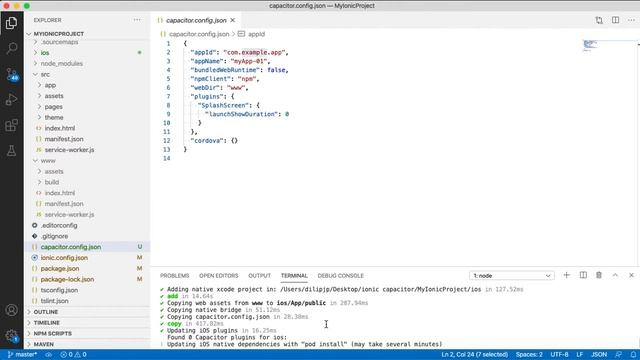
Task: Open Source Control view with 40 badge
Action: coord(11,74)
